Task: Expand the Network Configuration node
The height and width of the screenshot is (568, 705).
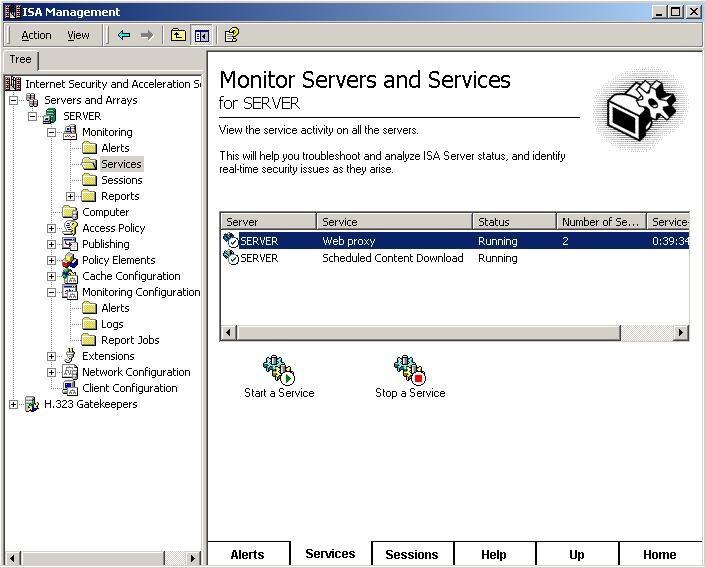Action: pyautogui.click(x=51, y=372)
